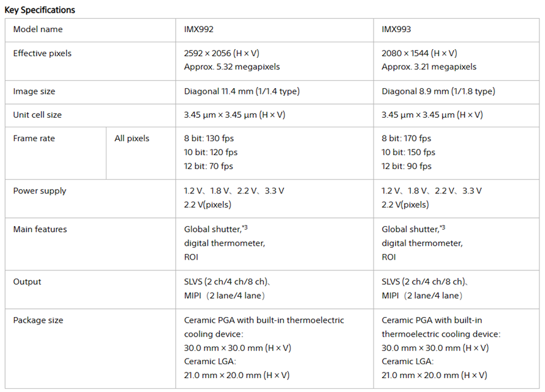Click the All pixels sub-label

click(132, 139)
